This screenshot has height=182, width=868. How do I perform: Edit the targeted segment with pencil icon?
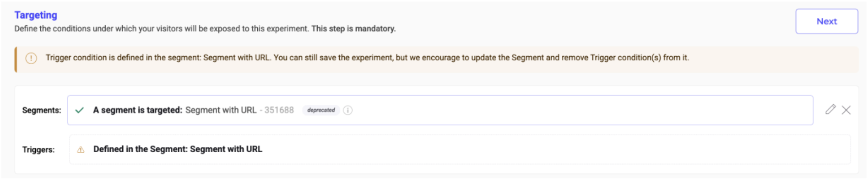(830, 110)
